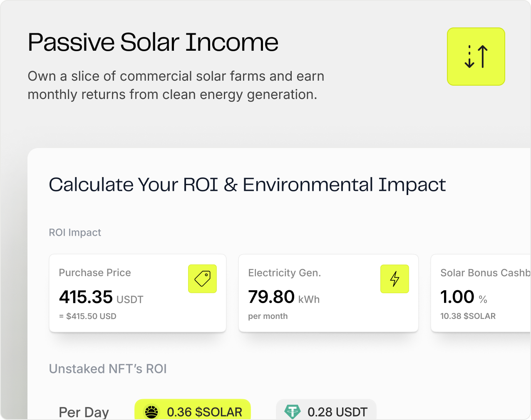531x420 pixels.
Task: Click the Tether logo beside 0.28 USDT
Action: click(293, 412)
